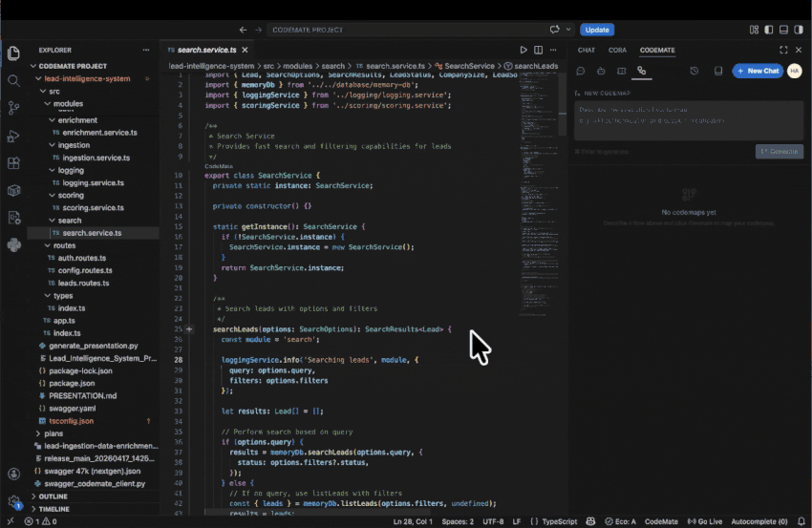Collapse the enrichment folder
The image size is (812, 528).
[77, 120]
